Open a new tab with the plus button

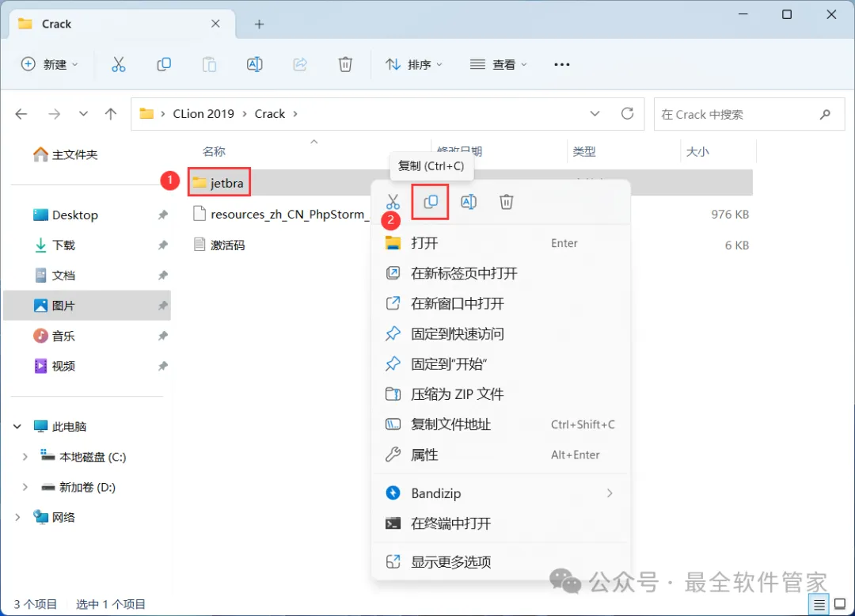pyautogui.click(x=259, y=24)
